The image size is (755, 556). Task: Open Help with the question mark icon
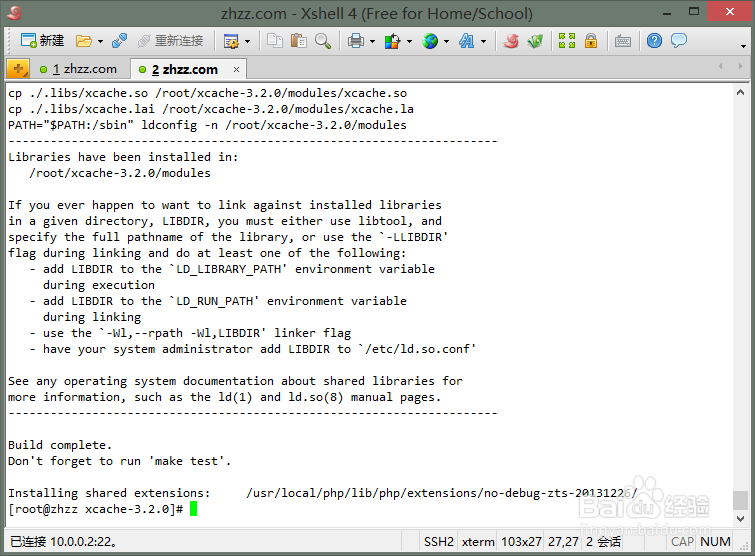point(654,41)
